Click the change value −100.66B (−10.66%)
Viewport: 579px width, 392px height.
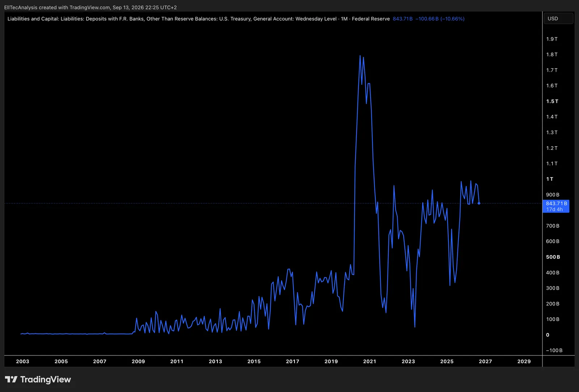[x=440, y=19]
